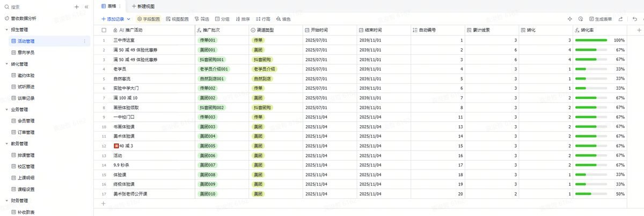Create a view via 新建视图

(x=143, y=6)
